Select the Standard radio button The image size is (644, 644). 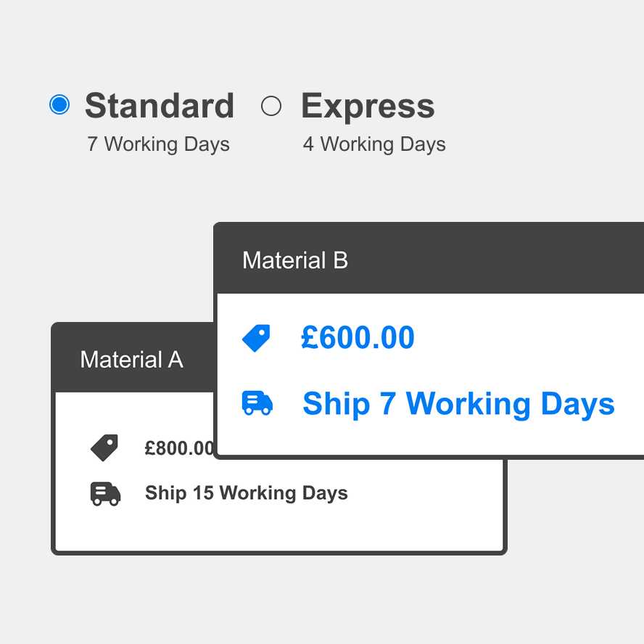pyautogui.click(x=59, y=104)
